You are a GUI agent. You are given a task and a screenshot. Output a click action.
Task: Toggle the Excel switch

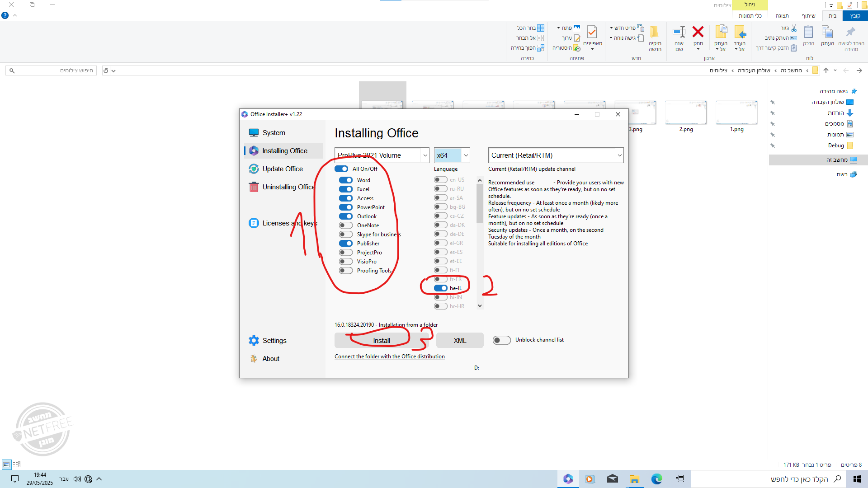pos(346,189)
